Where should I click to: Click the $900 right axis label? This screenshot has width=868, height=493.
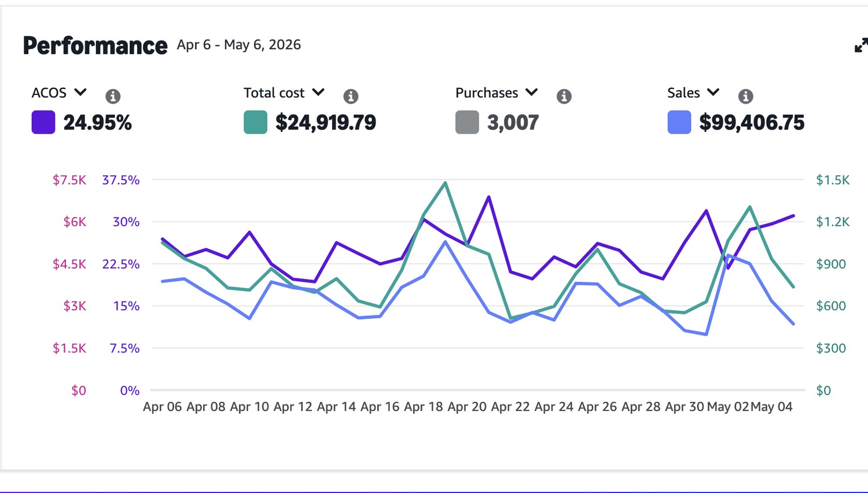(x=831, y=264)
